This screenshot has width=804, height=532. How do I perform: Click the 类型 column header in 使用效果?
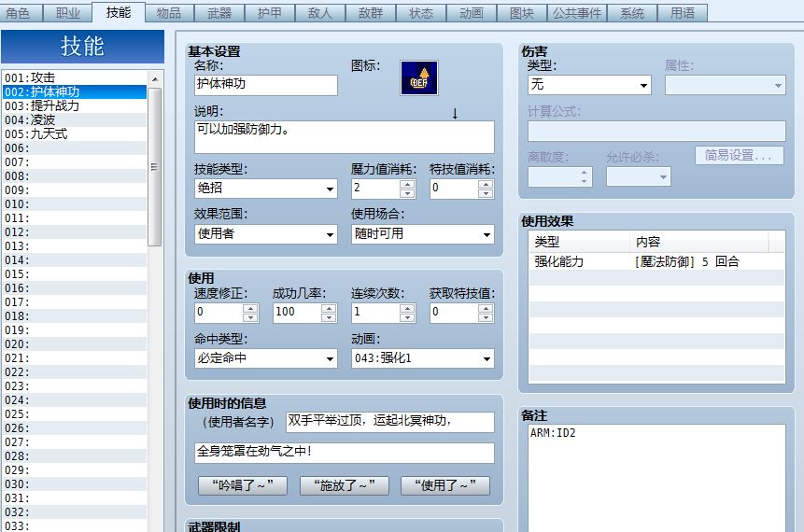pyautogui.click(x=579, y=242)
